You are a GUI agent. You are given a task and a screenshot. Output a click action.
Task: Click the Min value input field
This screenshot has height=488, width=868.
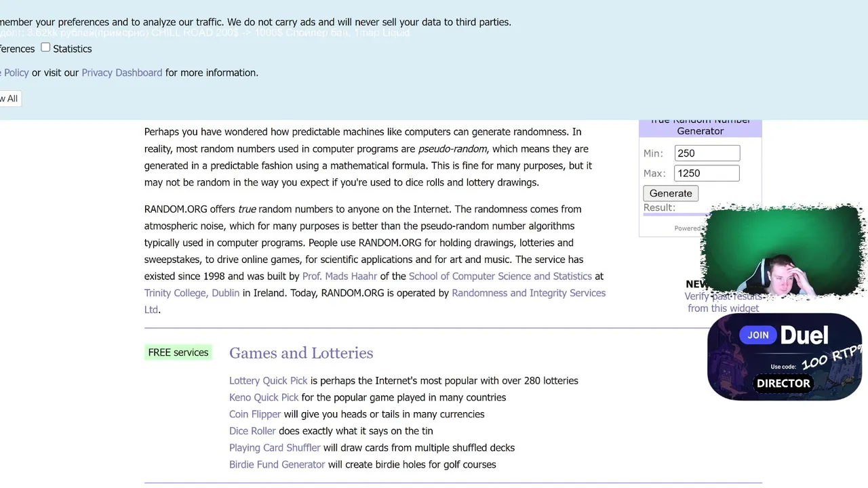(x=707, y=153)
